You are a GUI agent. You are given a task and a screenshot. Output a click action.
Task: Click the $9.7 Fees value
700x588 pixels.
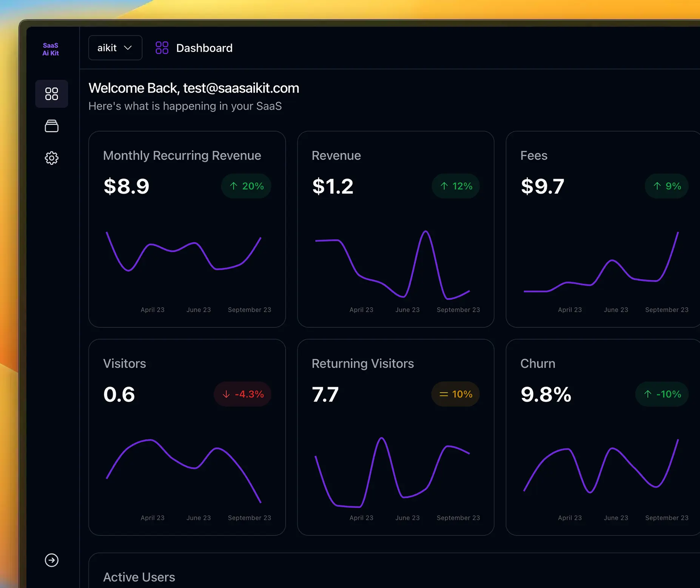543,186
